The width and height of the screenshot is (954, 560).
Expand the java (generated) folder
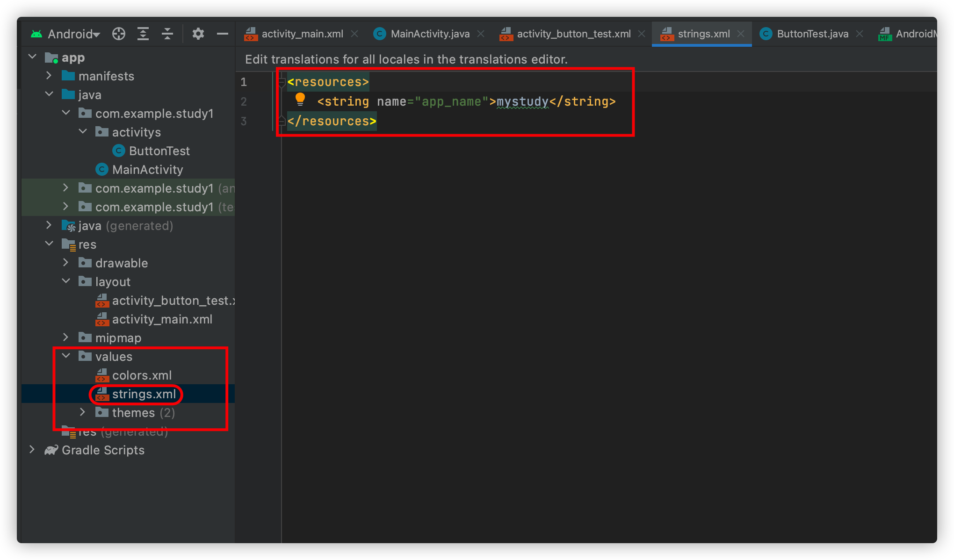pyautogui.click(x=49, y=225)
